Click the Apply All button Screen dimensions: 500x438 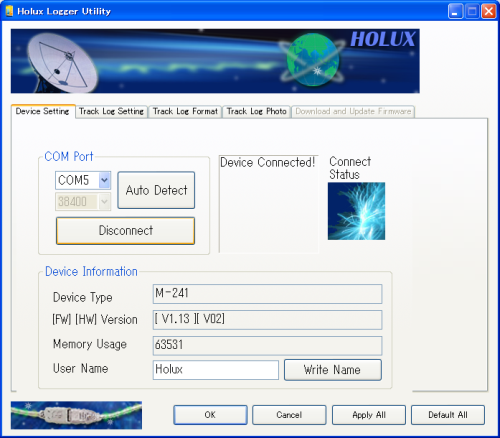369,415
